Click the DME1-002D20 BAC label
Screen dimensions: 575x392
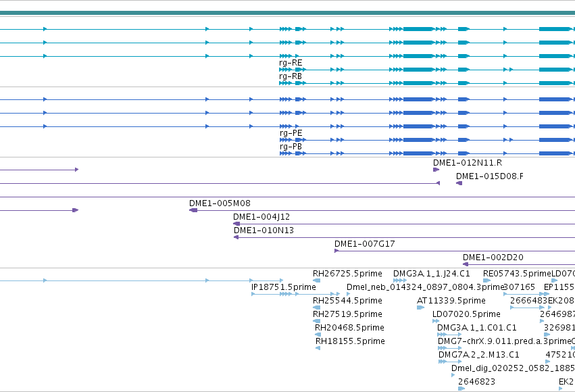[493, 258]
